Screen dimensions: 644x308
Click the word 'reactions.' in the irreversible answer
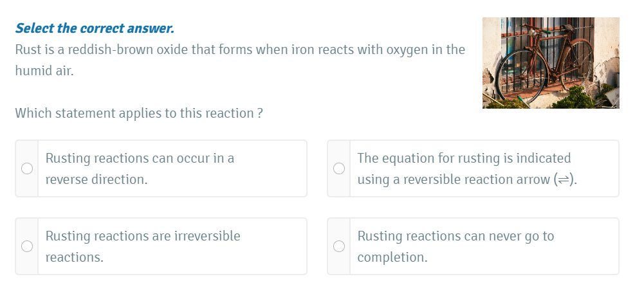click(74, 258)
